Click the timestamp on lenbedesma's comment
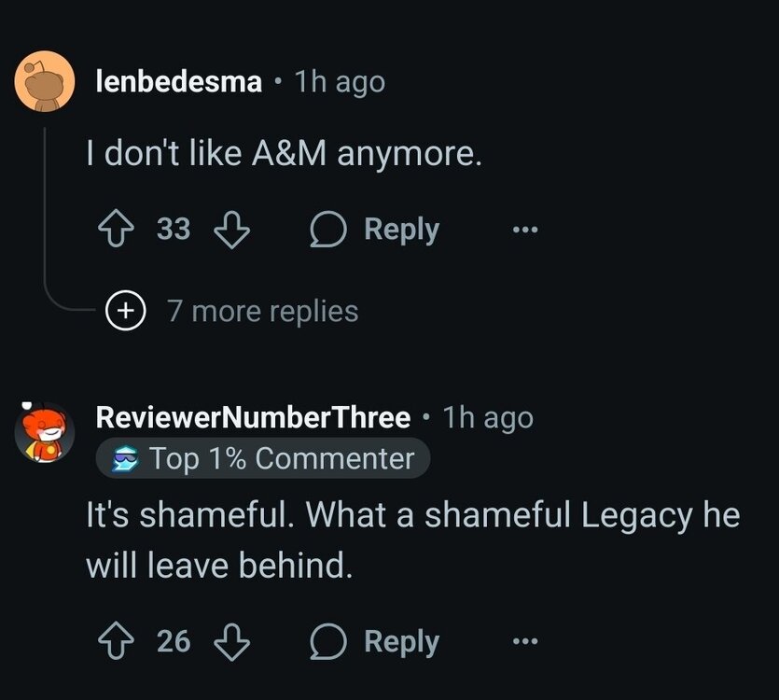This screenshot has height=700, width=779. tap(340, 82)
